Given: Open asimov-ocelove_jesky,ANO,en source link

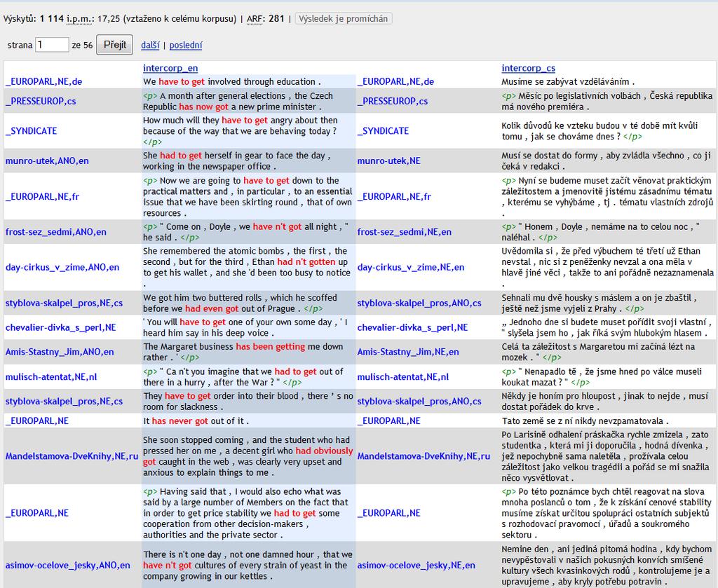Looking at the screenshot, I should tap(68, 566).
